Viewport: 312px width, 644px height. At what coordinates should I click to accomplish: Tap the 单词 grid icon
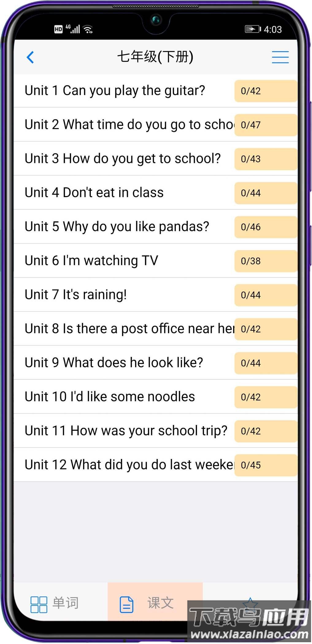39,604
